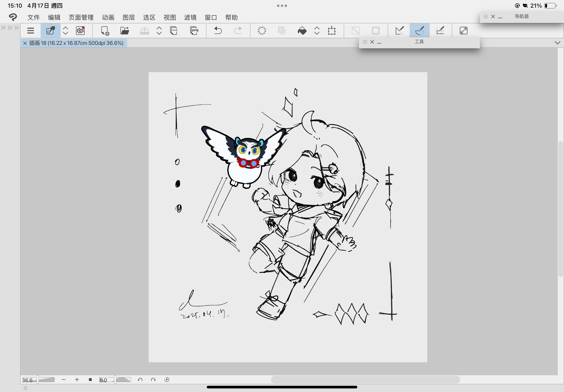Create a new canvas with new-file icon
This screenshot has width=564, height=392.
click(x=105, y=31)
